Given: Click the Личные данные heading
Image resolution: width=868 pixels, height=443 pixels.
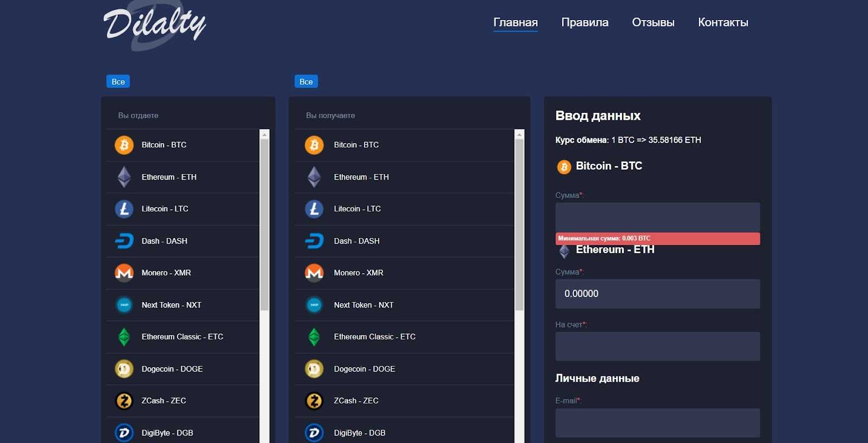Looking at the screenshot, I should (x=597, y=378).
